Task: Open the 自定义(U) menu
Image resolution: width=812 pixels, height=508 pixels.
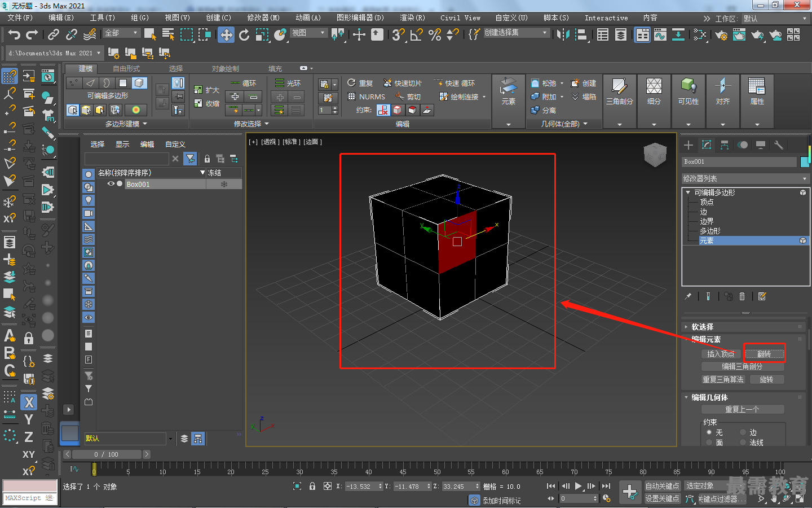Action: 511,18
